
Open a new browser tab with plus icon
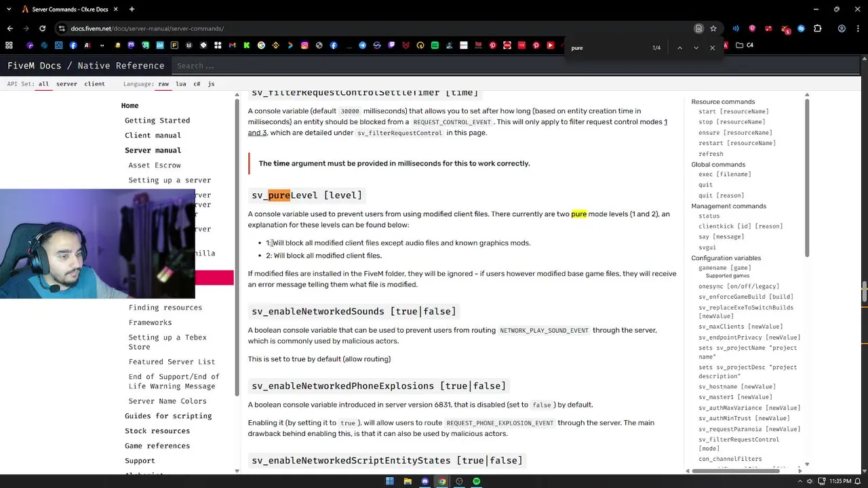(x=132, y=9)
